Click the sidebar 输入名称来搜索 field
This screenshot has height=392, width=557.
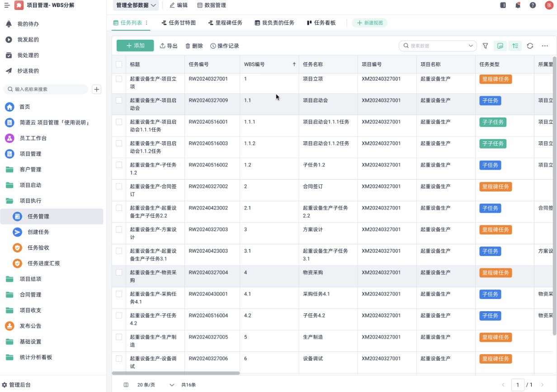[46, 89]
